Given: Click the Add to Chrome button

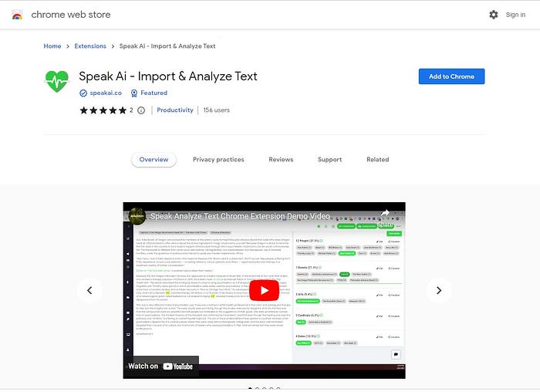Looking at the screenshot, I should point(451,76).
